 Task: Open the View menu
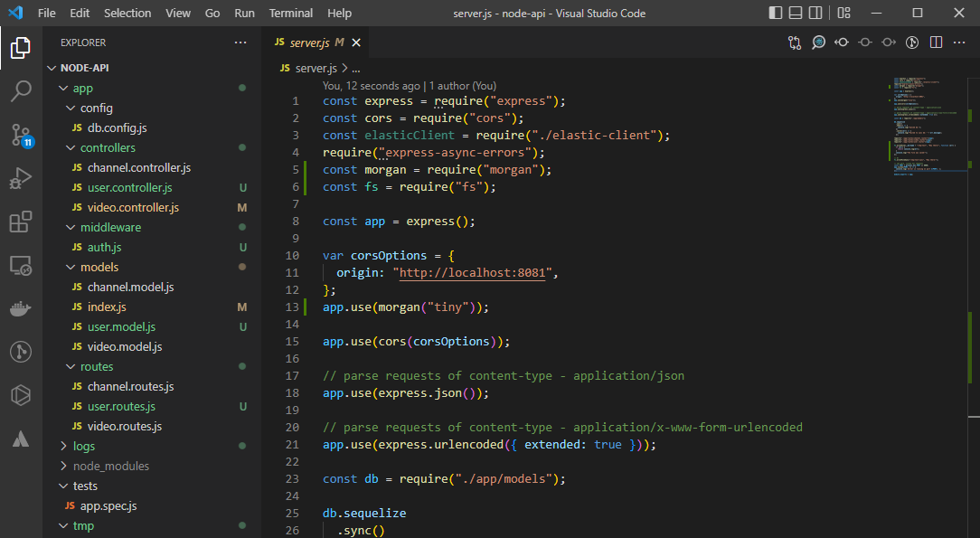coord(178,14)
